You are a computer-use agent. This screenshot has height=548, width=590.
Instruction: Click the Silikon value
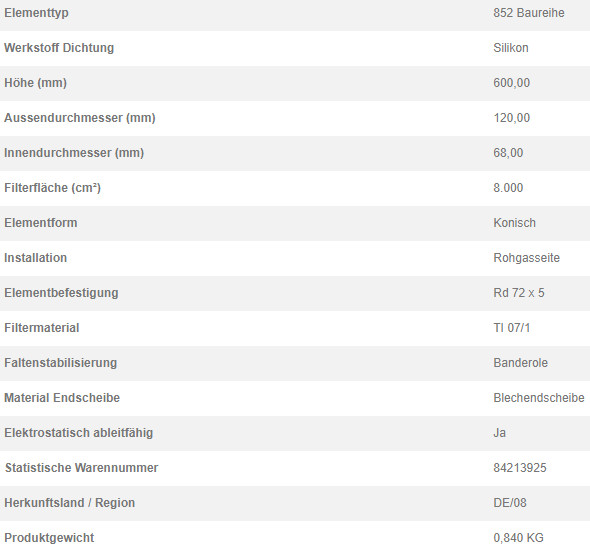(x=511, y=48)
